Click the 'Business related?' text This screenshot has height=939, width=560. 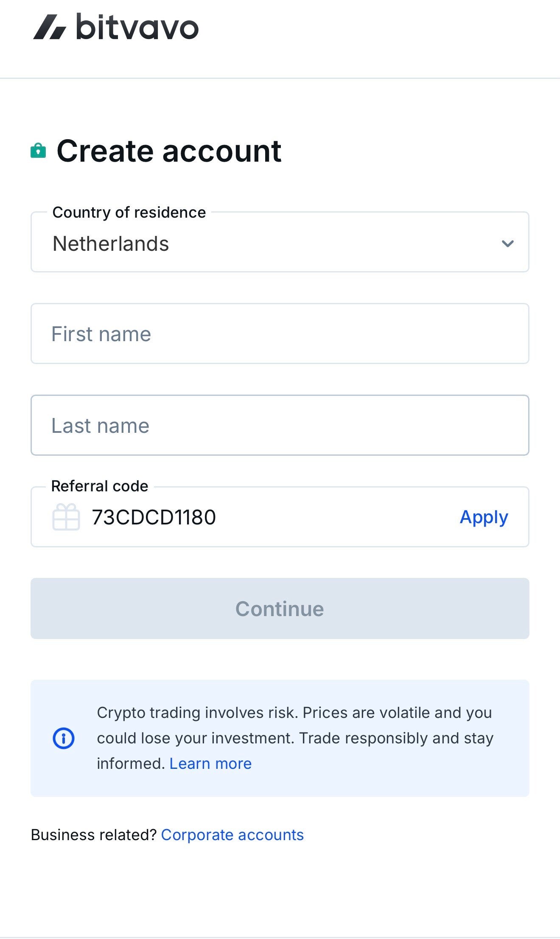tap(94, 835)
